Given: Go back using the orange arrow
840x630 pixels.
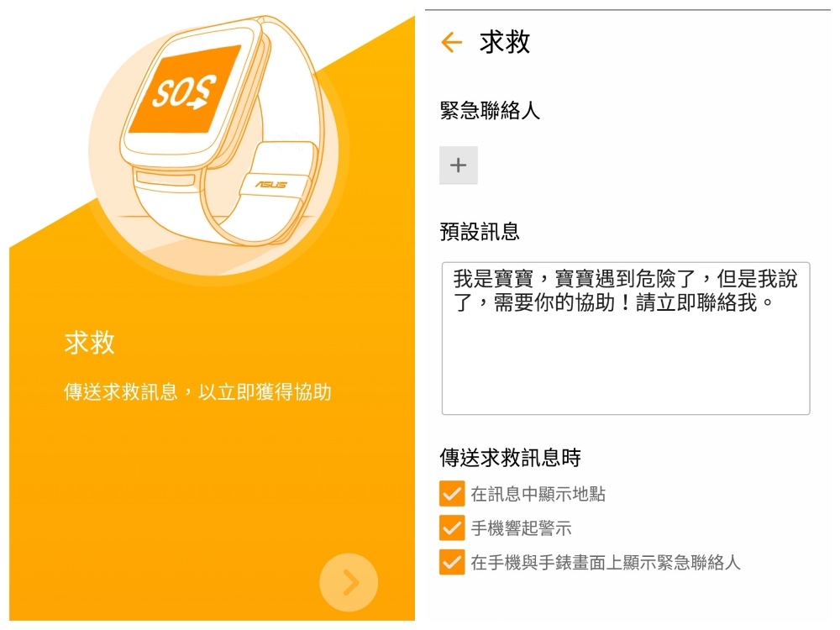Looking at the screenshot, I should (x=452, y=42).
